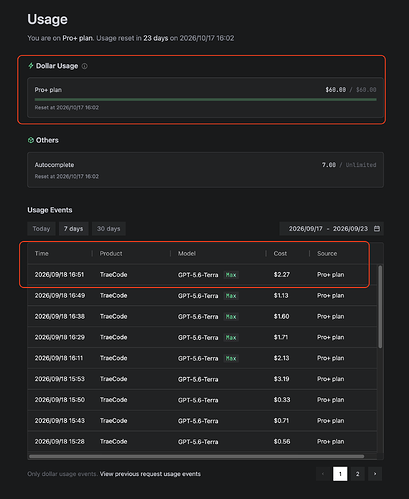
Task: Click the $3.19 cost cell
Action: point(281,379)
